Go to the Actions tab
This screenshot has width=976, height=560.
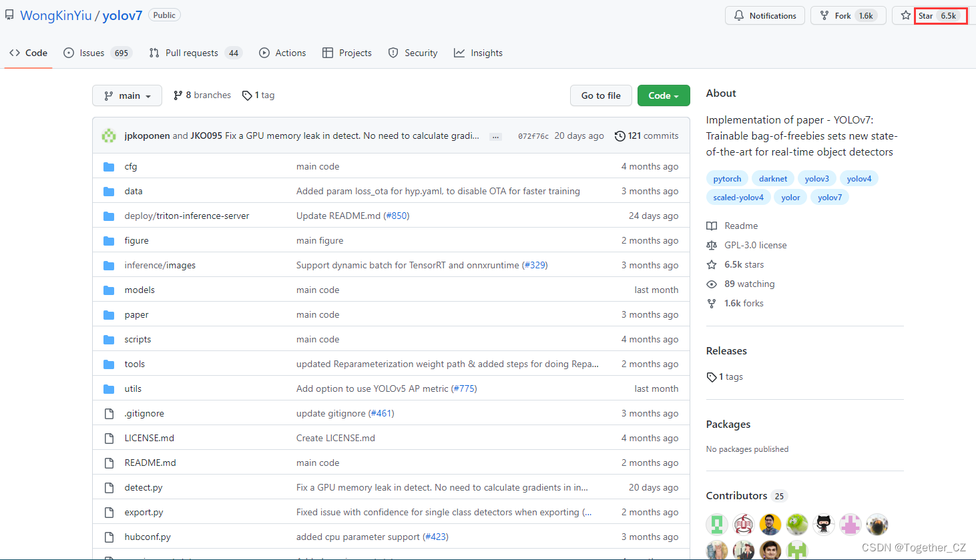click(282, 53)
